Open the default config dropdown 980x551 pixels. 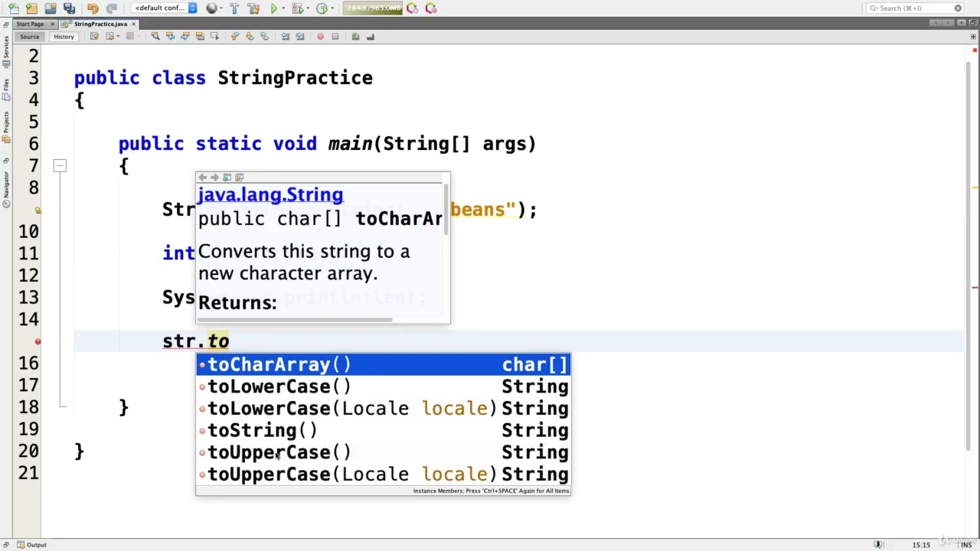[x=165, y=8]
